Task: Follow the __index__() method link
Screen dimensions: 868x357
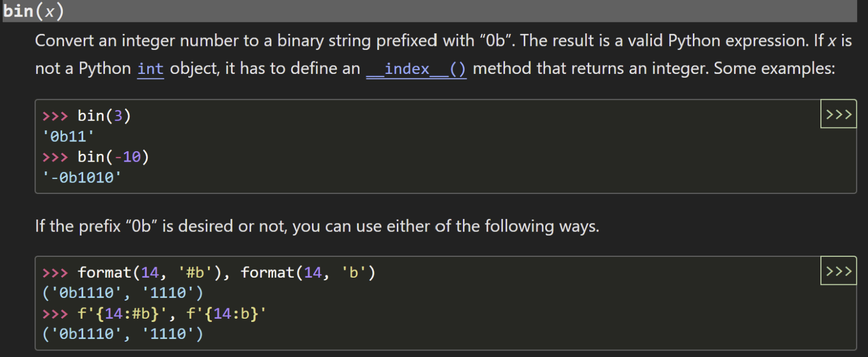Action: pos(416,69)
